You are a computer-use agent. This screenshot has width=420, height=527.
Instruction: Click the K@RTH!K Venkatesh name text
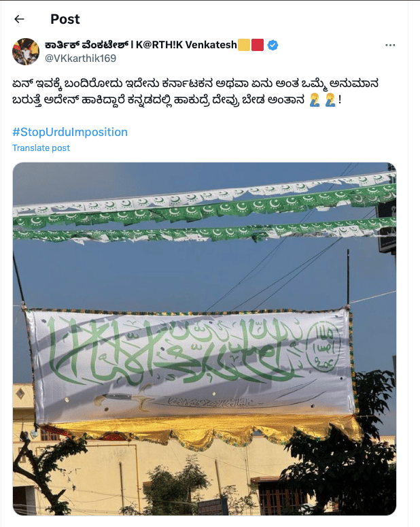point(186,45)
